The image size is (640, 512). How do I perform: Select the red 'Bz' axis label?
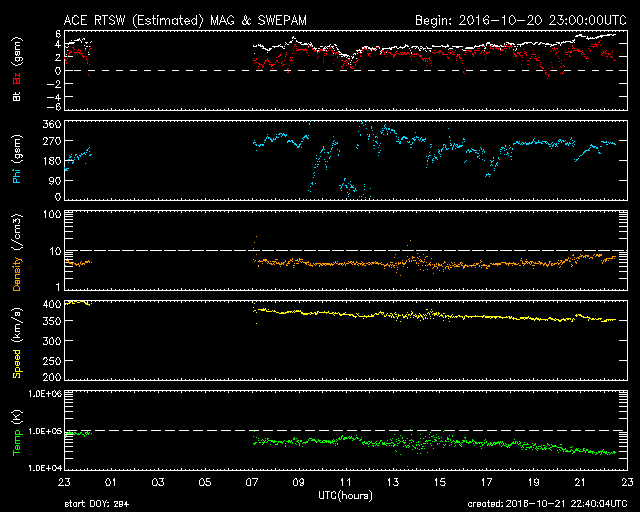click(17, 79)
